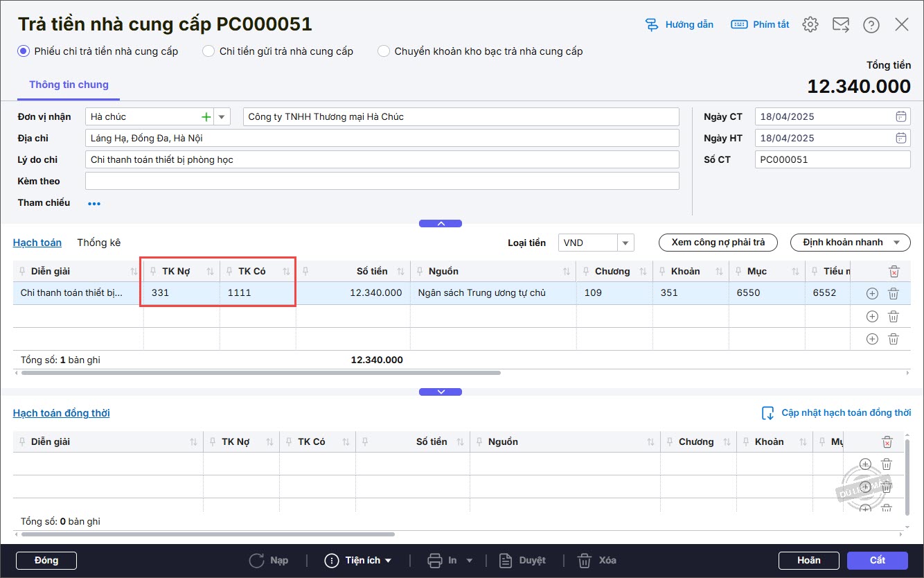Click the Đóng button
Viewport: 924px width, 578px height.
pyautogui.click(x=46, y=560)
